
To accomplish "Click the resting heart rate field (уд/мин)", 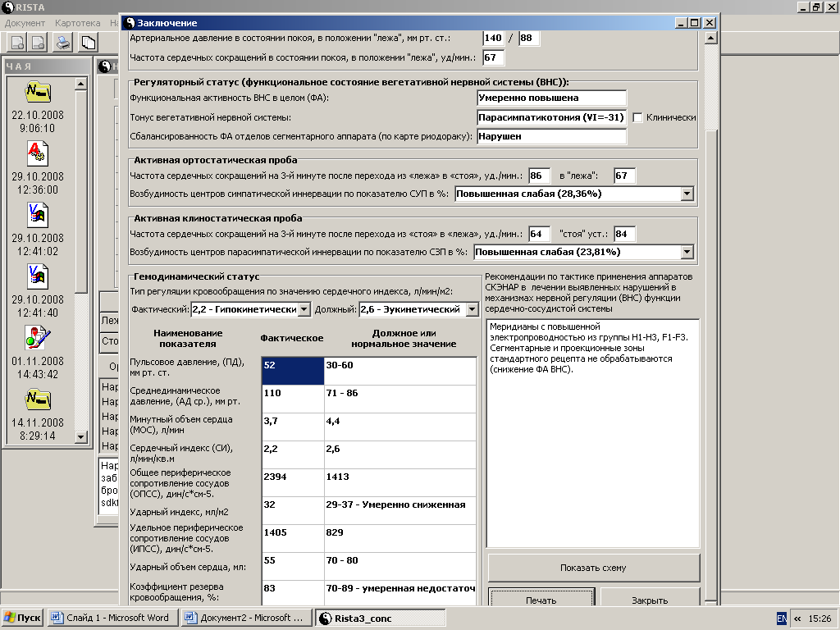I will coord(493,57).
